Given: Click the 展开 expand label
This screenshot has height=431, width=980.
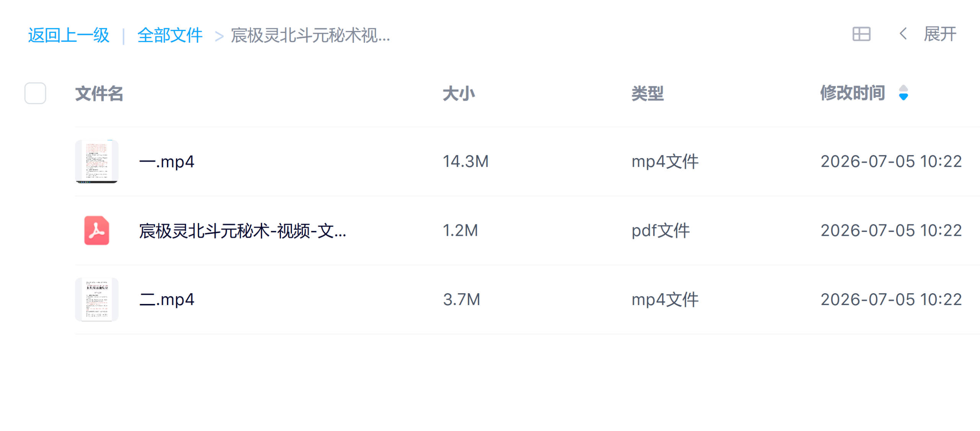Looking at the screenshot, I should pyautogui.click(x=940, y=34).
